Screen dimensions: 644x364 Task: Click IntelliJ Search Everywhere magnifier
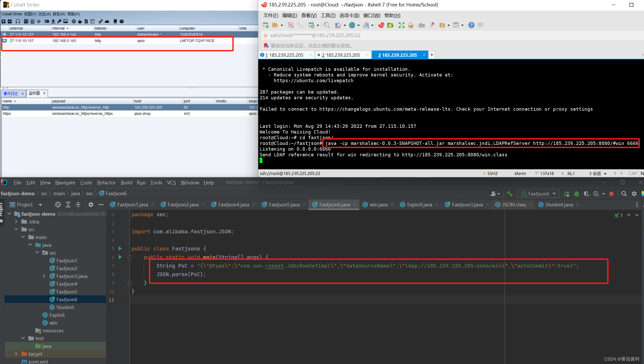[624, 194]
